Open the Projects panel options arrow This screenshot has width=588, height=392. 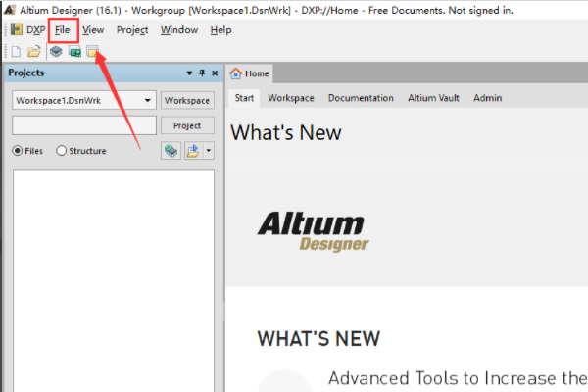[189, 73]
